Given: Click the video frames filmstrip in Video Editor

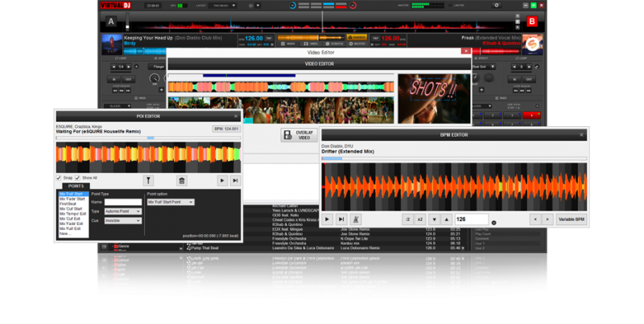Looking at the screenshot, I should [281, 110].
